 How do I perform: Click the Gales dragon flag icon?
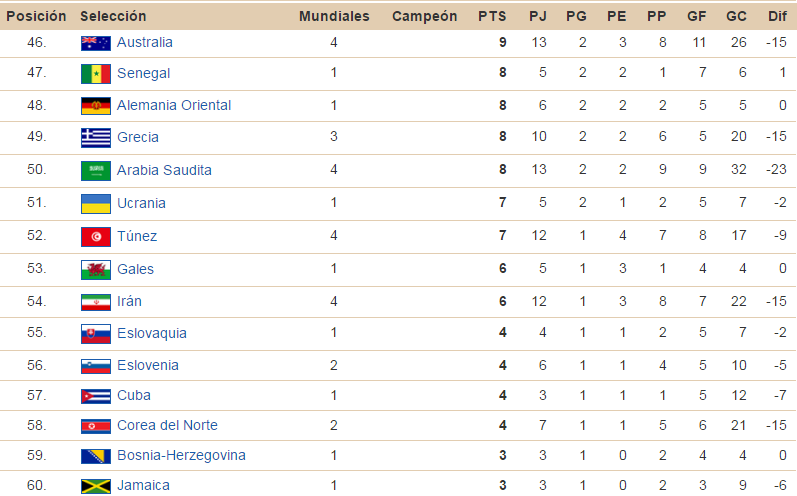pos(96,270)
